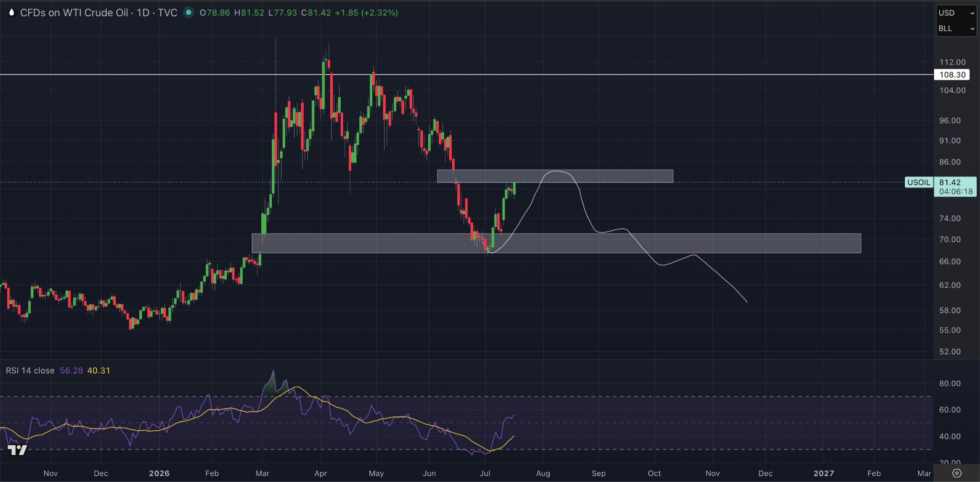Select the RSI 14 close indicator legend
Viewport: 980px width, 482px height.
point(30,371)
